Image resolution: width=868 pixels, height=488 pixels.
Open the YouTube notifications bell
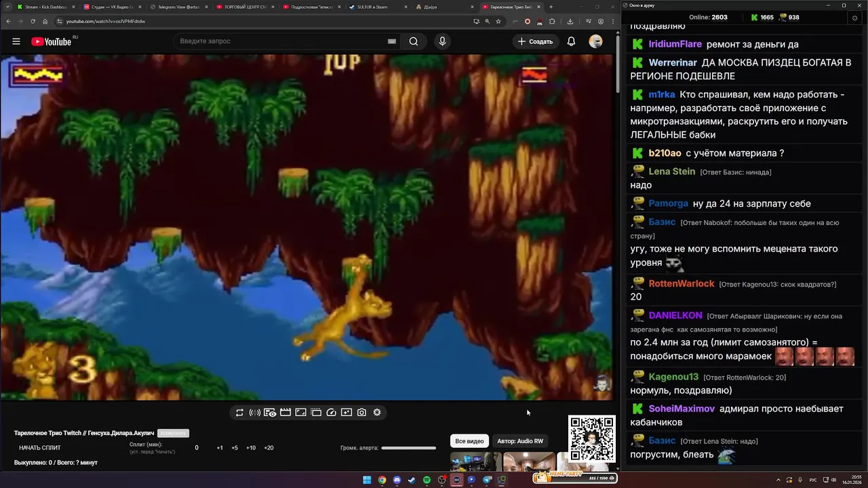tap(571, 41)
